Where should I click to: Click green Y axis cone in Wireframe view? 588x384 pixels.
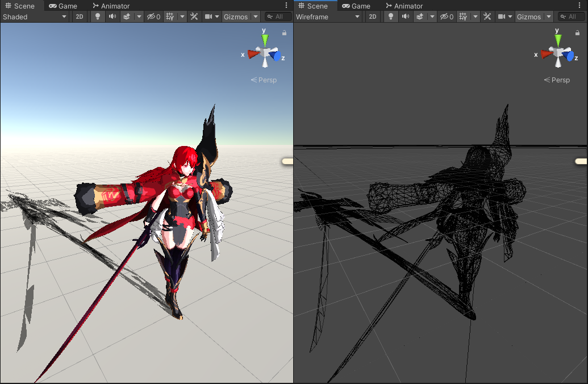[558, 40]
